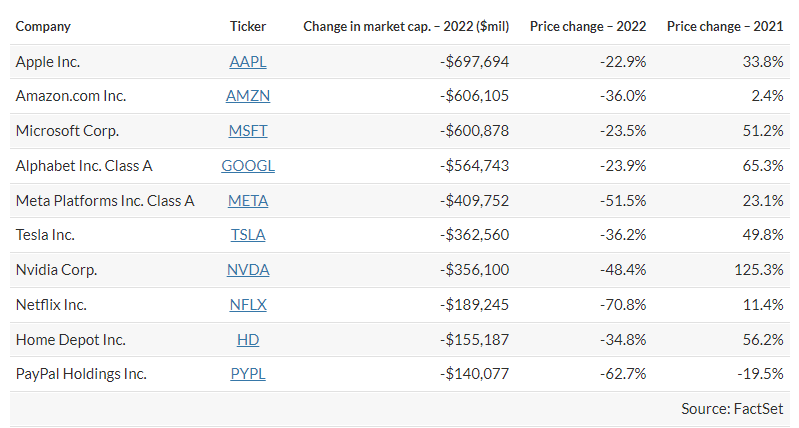Open the AAPL ticker link
This screenshot has width=799, height=428.
248,62
